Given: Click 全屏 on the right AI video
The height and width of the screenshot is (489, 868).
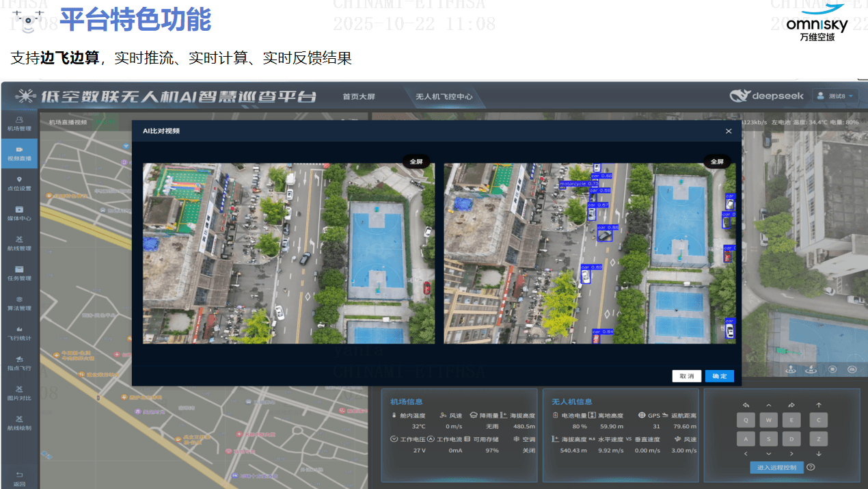Looking at the screenshot, I should tap(716, 162).
